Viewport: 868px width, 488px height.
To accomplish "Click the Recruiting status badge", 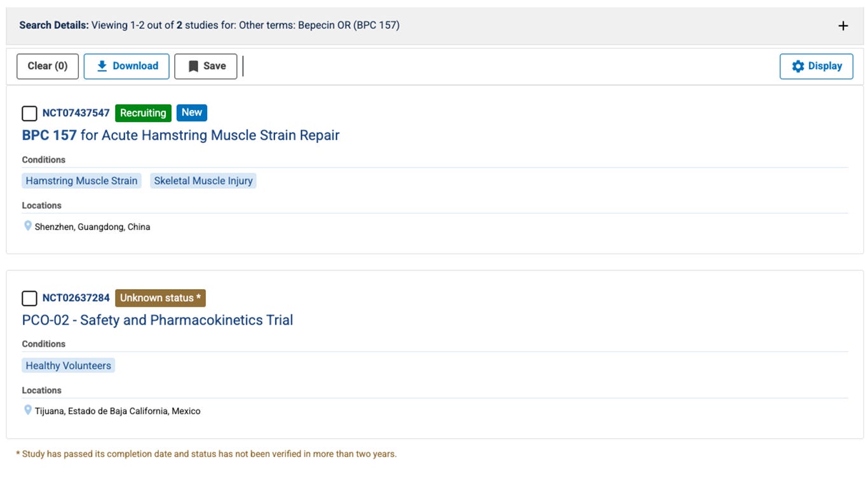I will coord(143,113).
